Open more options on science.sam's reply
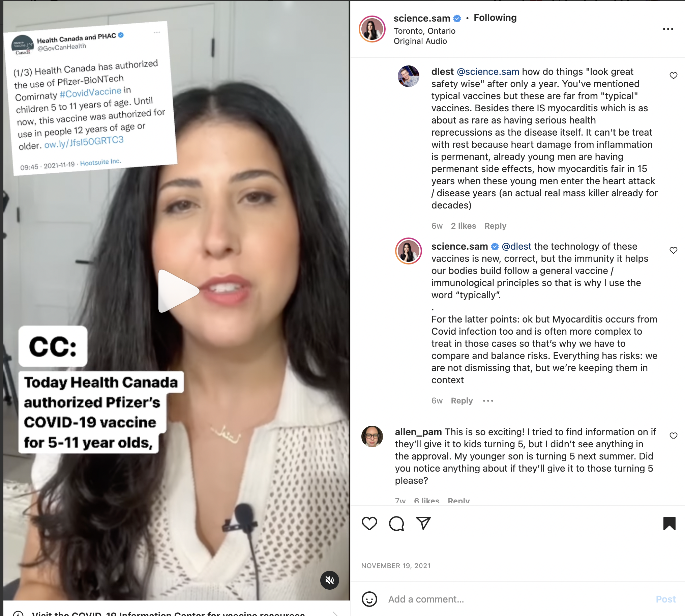The height and width of the screenshot is (616, 685). coord(488,401)
